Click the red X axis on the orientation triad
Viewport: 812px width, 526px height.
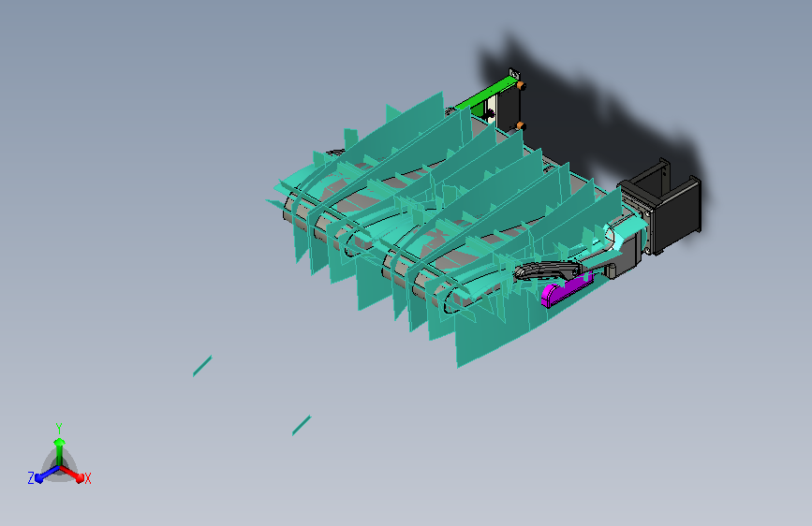pyautogui.click(x=74, y=474)
